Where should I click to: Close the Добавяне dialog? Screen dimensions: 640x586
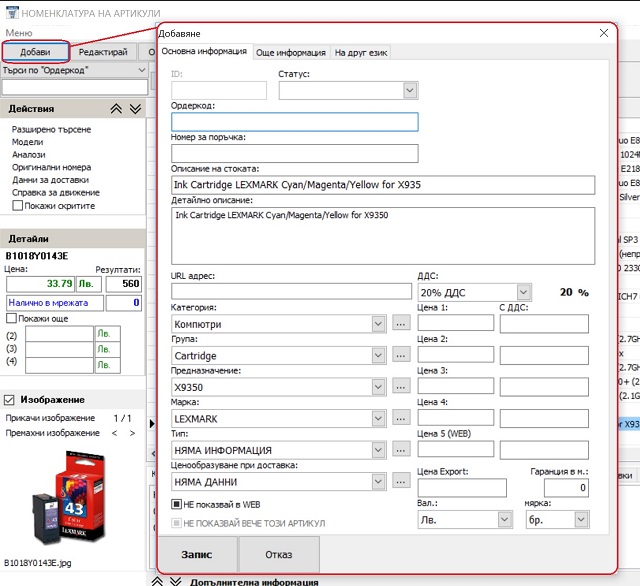click(x=604, y=33)
